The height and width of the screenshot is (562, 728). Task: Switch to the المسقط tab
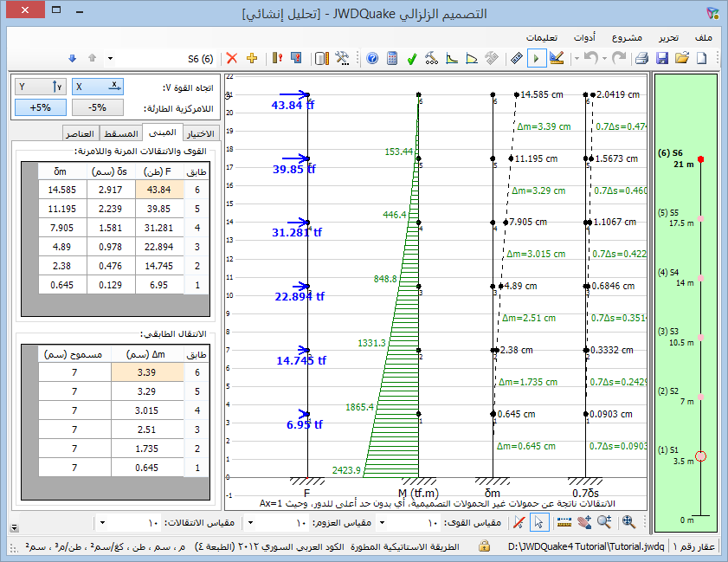pos(119,133)
